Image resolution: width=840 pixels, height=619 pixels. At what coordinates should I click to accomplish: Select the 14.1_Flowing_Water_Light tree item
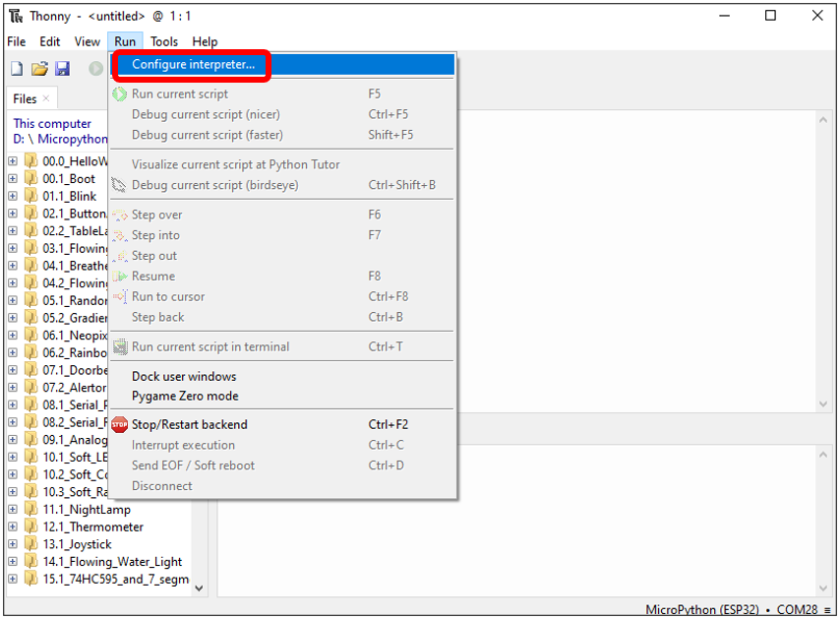coord(112,561)
